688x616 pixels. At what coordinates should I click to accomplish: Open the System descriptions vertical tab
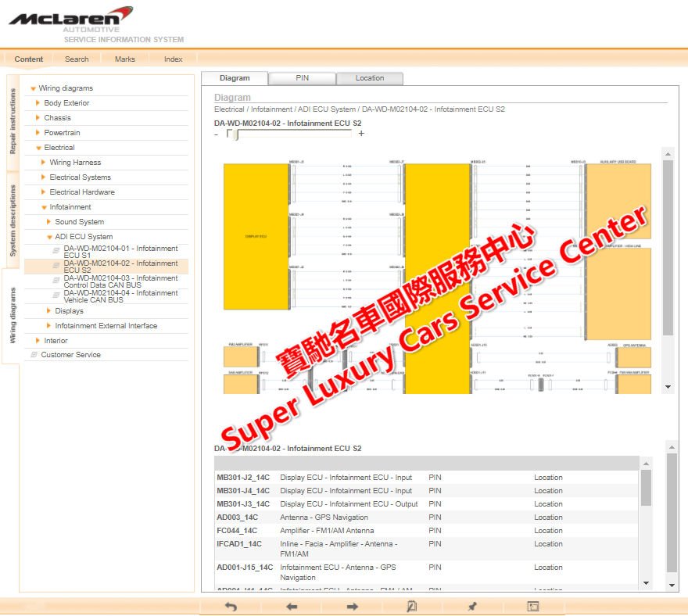click(x=13, y=220)
